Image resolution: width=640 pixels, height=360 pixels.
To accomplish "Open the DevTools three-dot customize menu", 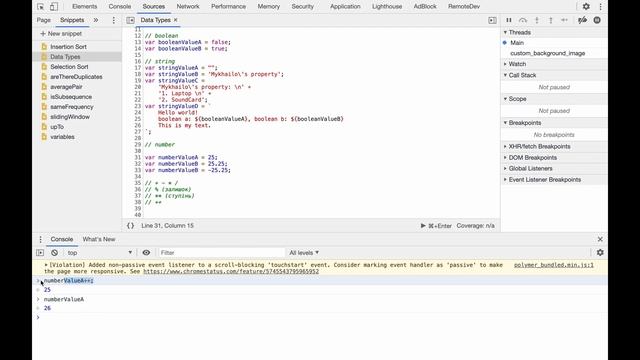I will (x=600, y=7).
